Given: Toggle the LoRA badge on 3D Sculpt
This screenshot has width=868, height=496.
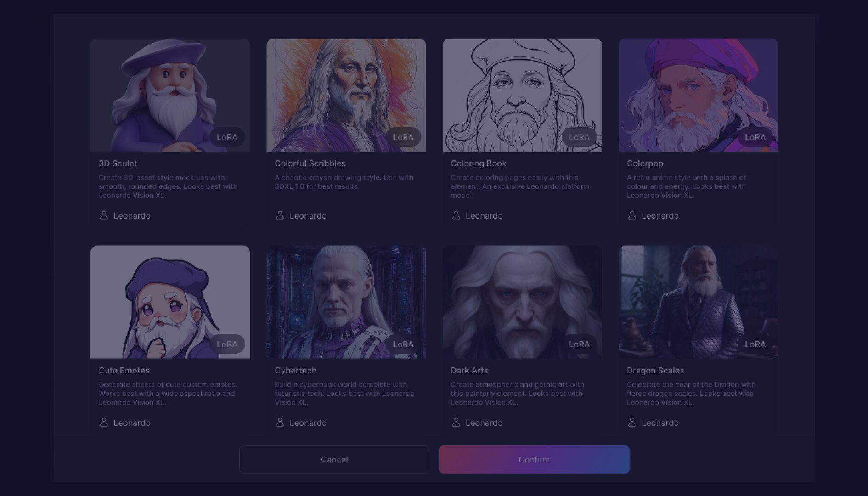Looking at the screenshot, I should pyautogui.click(x=227, y=137).
